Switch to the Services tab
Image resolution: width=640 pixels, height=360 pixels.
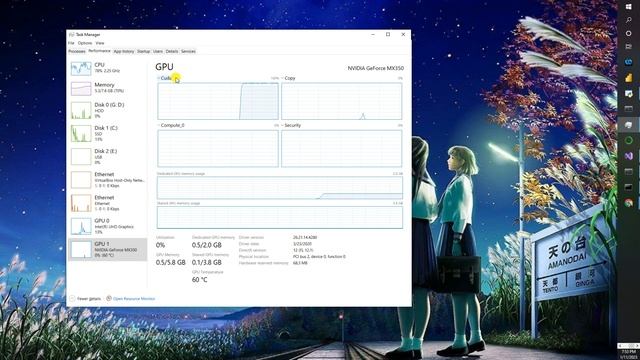click(188, 51)
